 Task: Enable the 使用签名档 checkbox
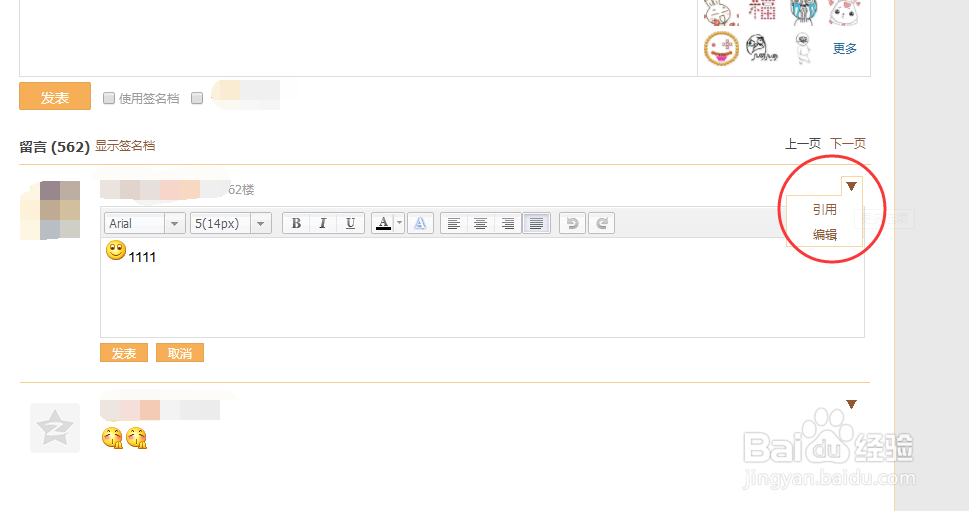tap(109, 98)
